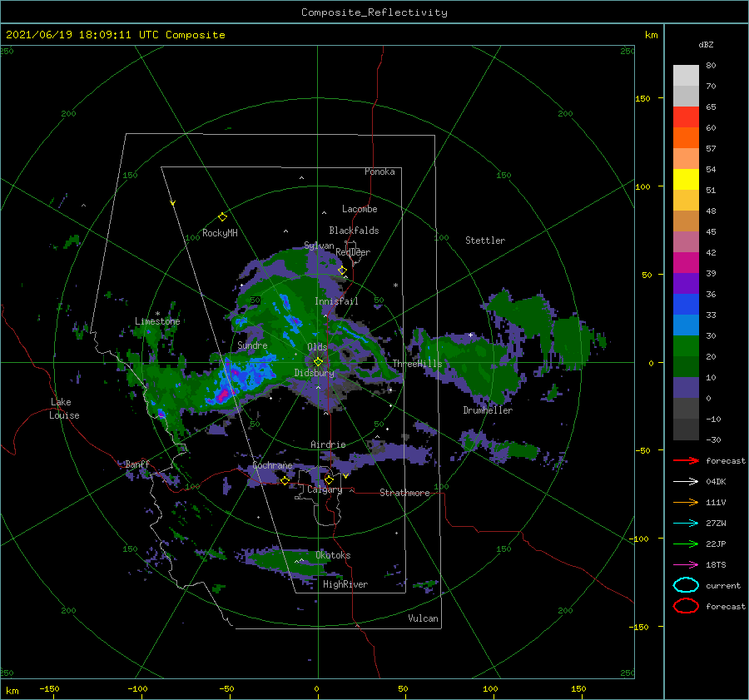This screenshot has height=700, width=749.
Task: Click the Didsbury town label
Action: (315, 373)
